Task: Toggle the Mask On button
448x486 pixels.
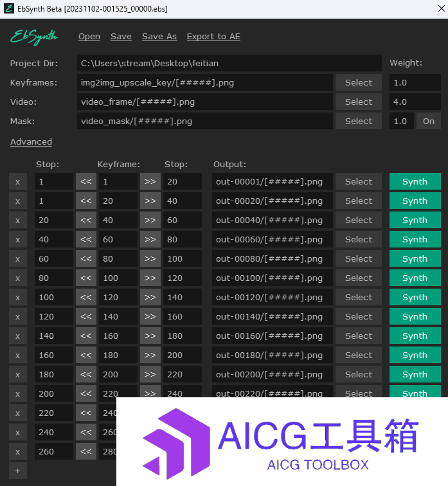Action: tap(429, 122)
